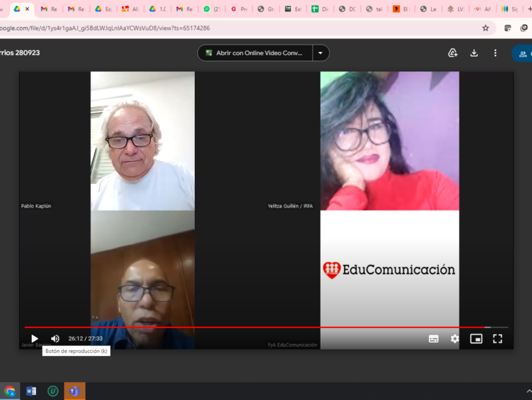
Task: Switch to the tab labeled tal
Action: point(375,9)
